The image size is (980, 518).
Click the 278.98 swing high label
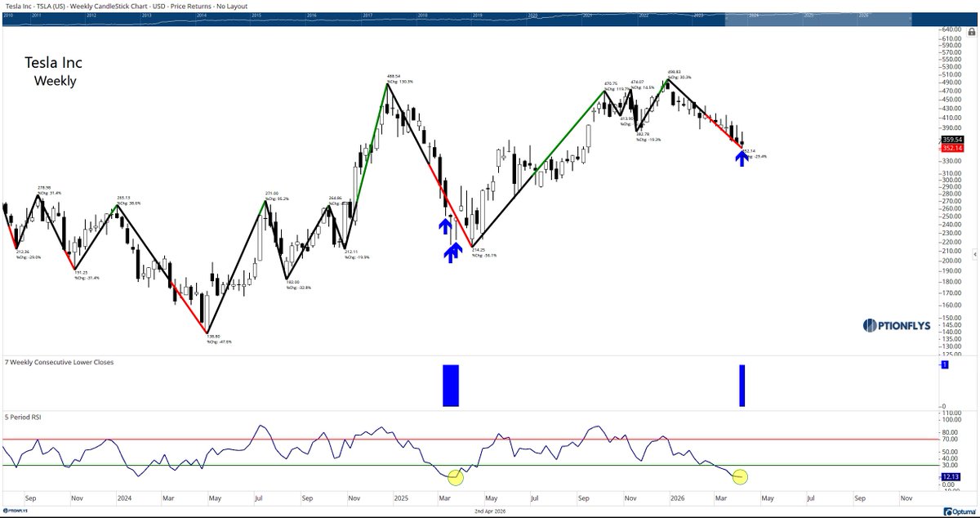point(43,187)
